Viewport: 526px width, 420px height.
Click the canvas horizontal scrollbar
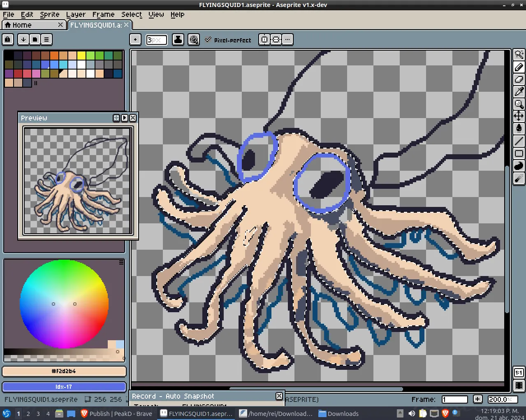[316, 389]
